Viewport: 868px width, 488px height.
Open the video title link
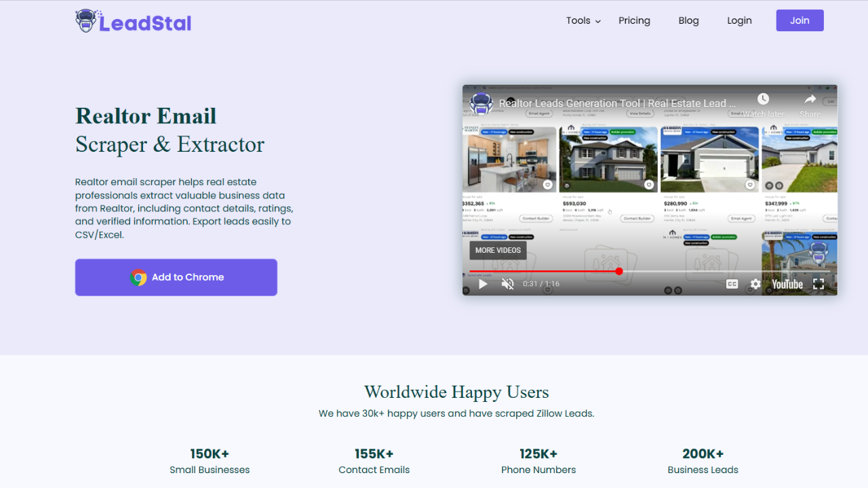617,104
